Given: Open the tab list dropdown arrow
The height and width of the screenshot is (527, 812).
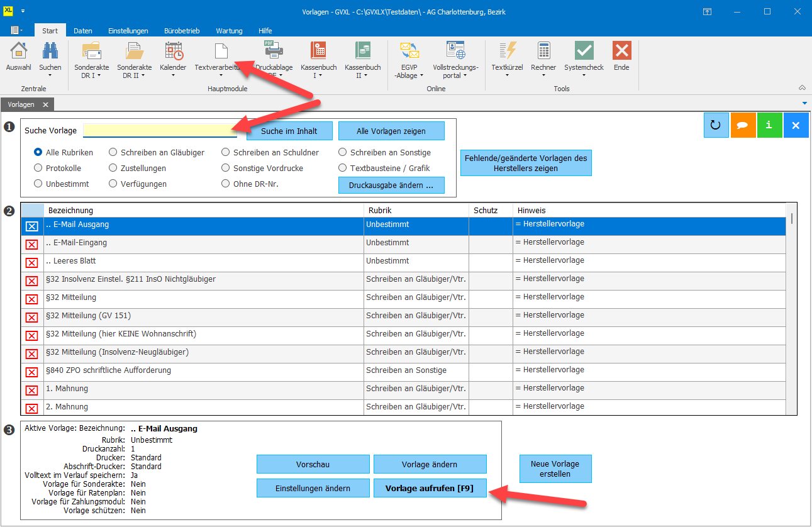Looking at the screenshot, I should coord(804,103).
